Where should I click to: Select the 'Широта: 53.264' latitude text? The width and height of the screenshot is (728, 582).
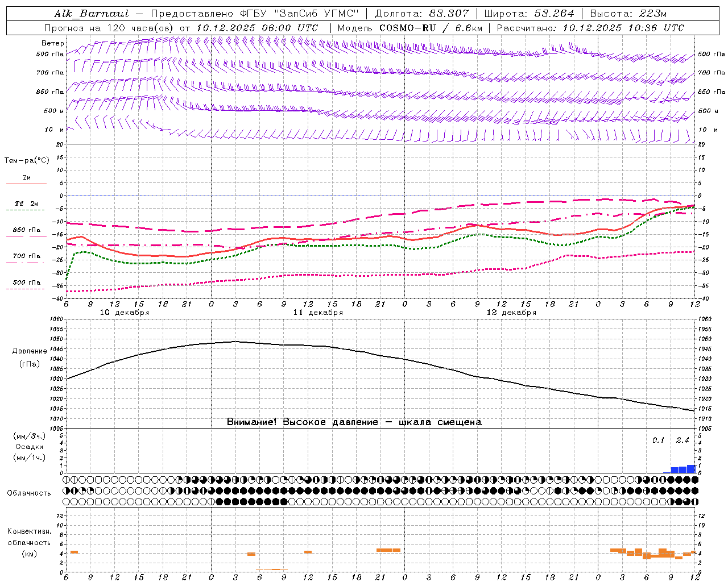[530, 14]
